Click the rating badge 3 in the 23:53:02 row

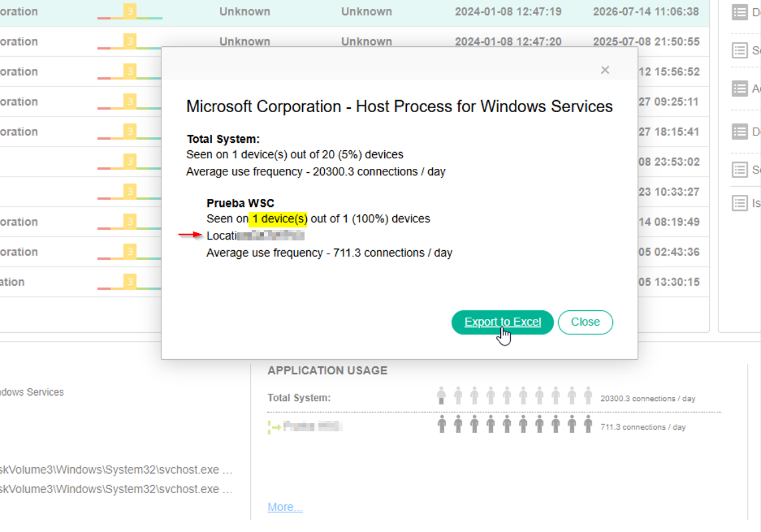130,162
